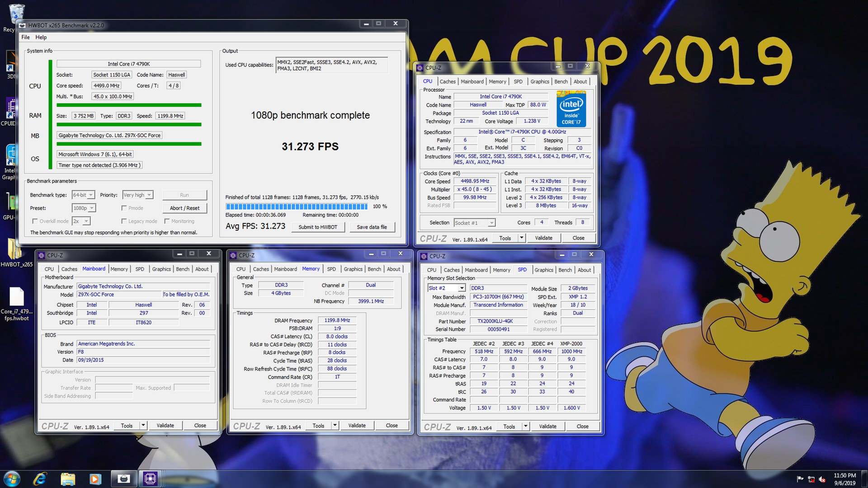868x488 pixels.
Task: Launch Internet Explorer from the taskbar
Action: 40,479
